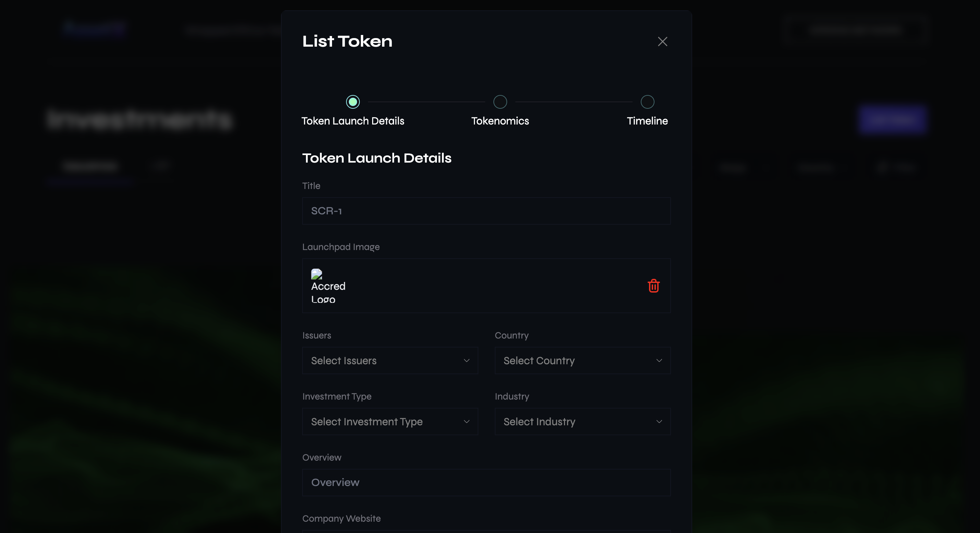Click into the Overview text field
Screen dimensions: 980x533
point(486,482)
